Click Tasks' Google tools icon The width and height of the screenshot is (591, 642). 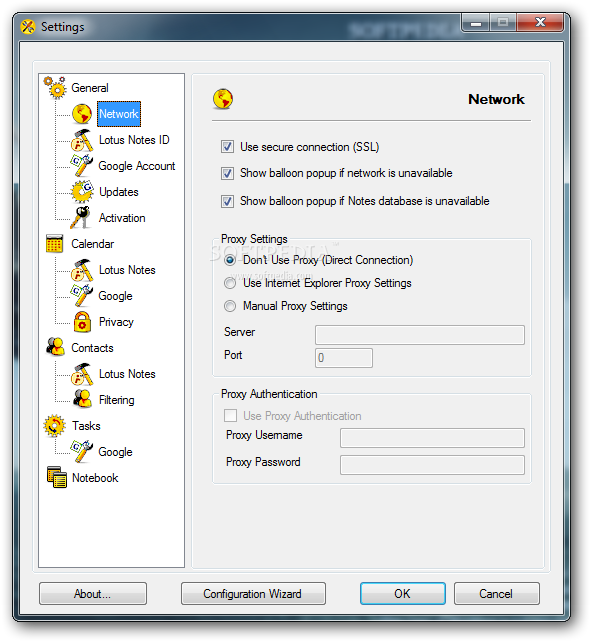tap(81, 451)
